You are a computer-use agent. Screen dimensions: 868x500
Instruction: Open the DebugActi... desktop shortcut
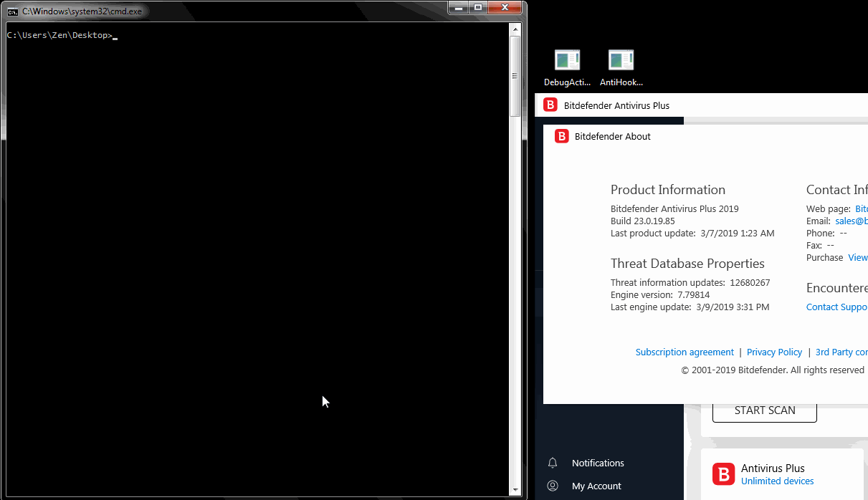[x=568, y=69]
